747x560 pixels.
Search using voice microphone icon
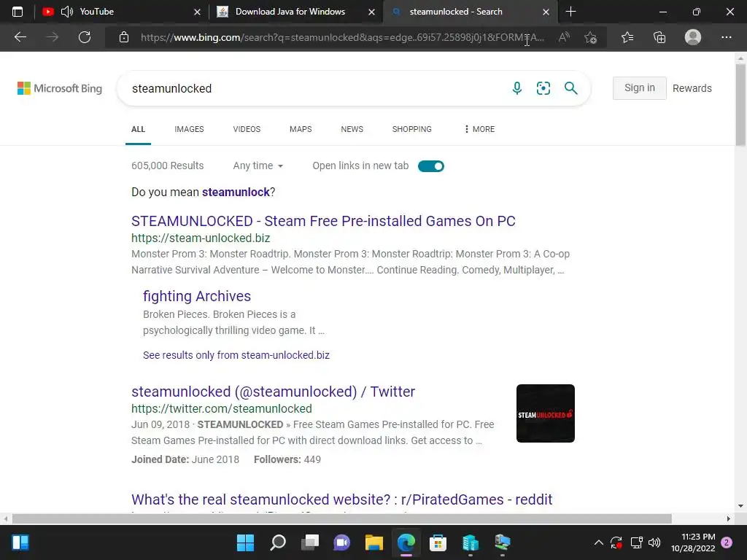[x=517, y=88]
